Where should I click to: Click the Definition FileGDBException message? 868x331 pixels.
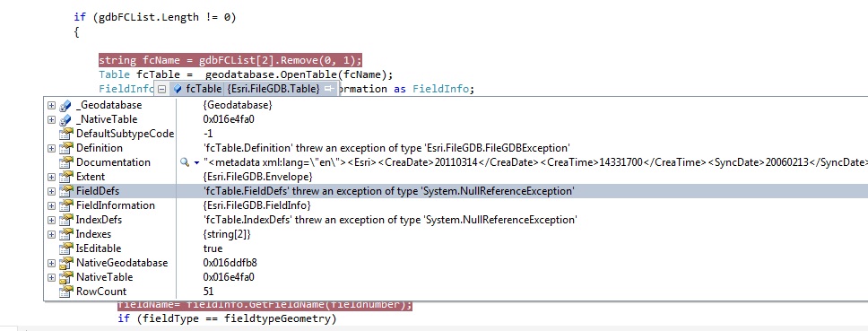point(386,148)
